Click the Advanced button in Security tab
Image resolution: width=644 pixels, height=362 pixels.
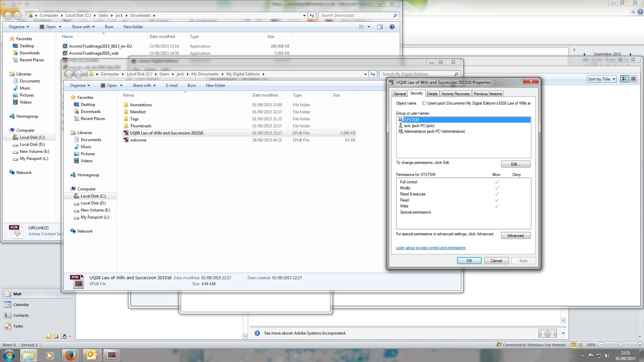(x=516, y=236)
